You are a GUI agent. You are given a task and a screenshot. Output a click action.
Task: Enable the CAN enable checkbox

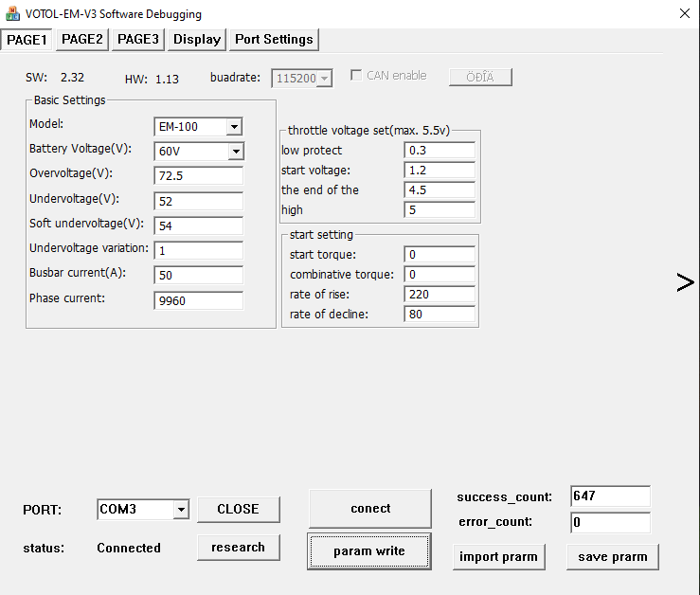tap(356, 76)
